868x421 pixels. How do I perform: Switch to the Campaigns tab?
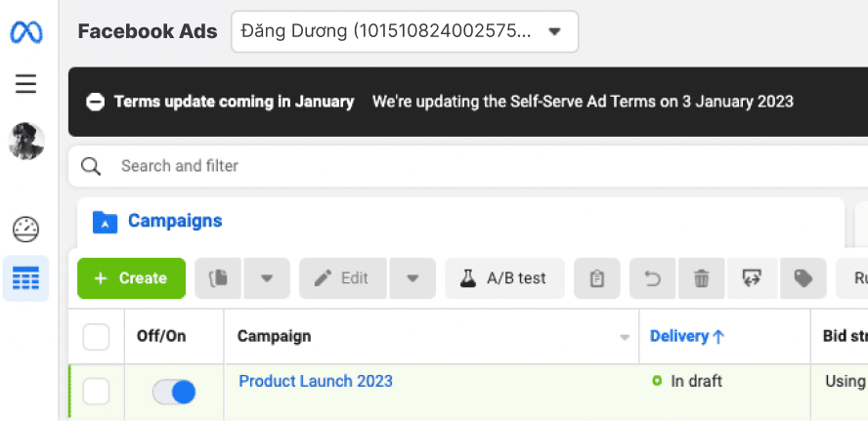point(174,222)
